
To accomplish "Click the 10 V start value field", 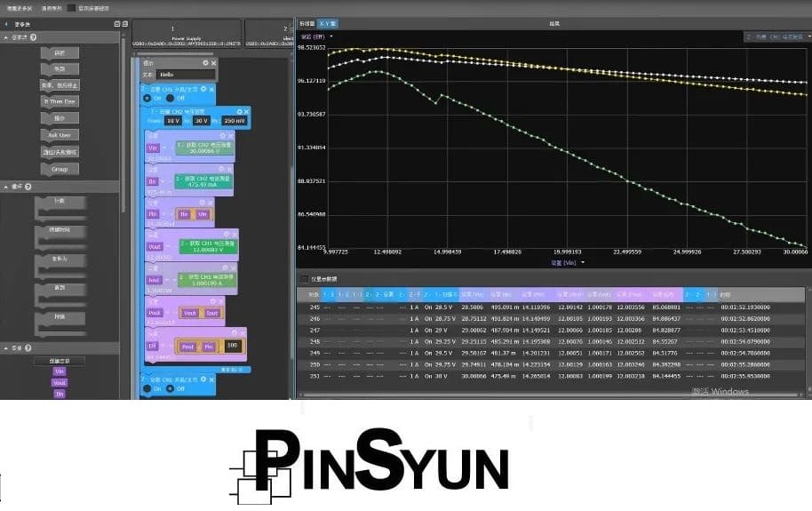I will pyautogui.click(x=172, y=121).
